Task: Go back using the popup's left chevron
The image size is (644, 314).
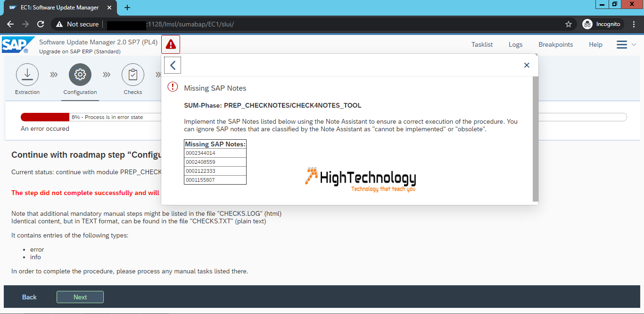Action: [x=173, y=65]
